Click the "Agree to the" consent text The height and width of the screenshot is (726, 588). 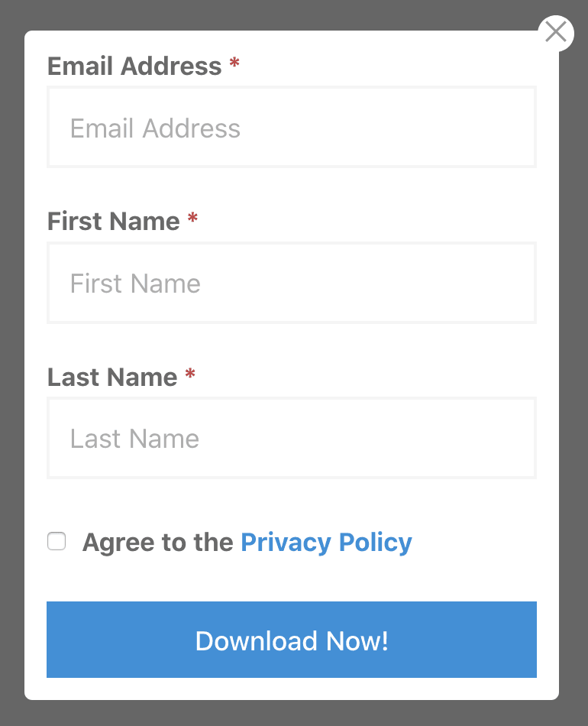tap(157, 543)
